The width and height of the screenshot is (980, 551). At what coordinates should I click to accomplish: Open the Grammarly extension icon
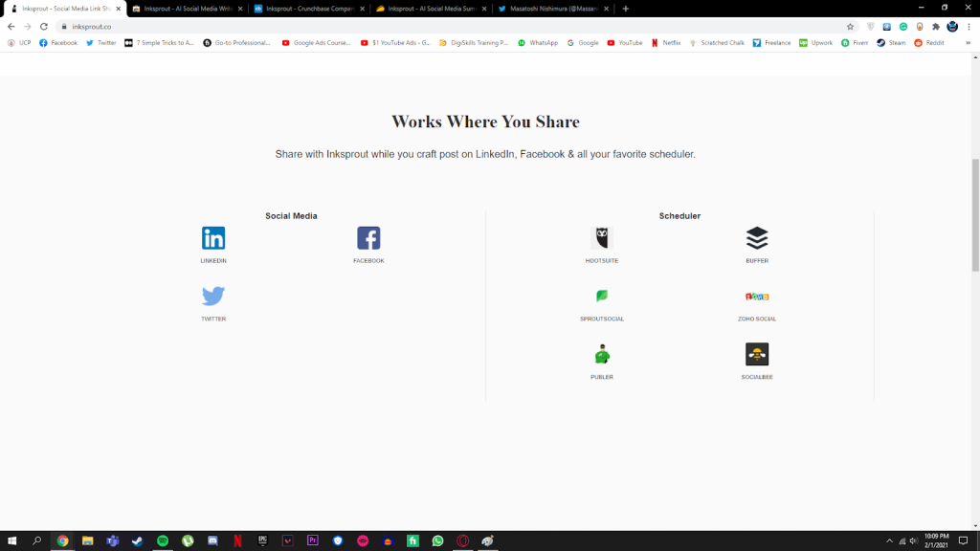click(x=903, y=27)
